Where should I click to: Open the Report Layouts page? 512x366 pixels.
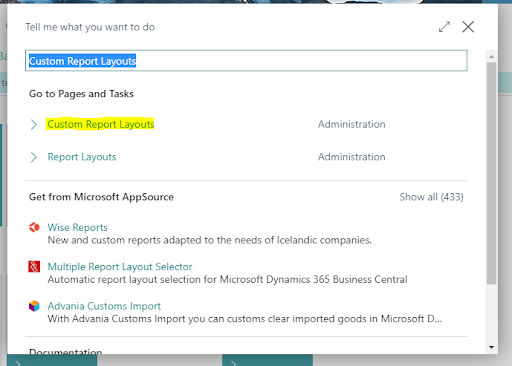pyautogui.click(x=82, y=157)
